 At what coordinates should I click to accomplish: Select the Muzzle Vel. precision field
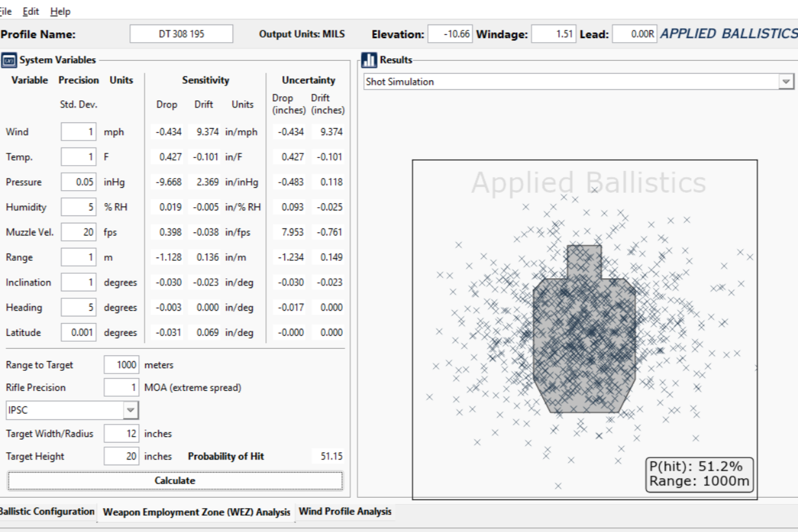(79, 232)
